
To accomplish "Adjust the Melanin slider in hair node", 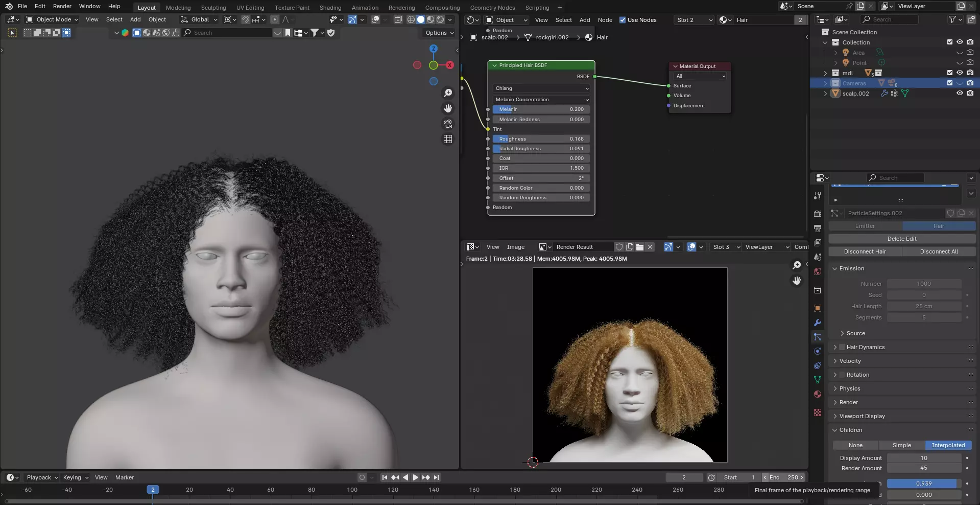I will [541, 109].
